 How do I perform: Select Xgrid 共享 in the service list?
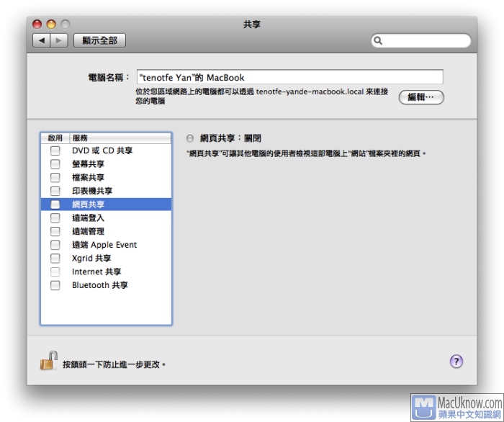[91, 259]
